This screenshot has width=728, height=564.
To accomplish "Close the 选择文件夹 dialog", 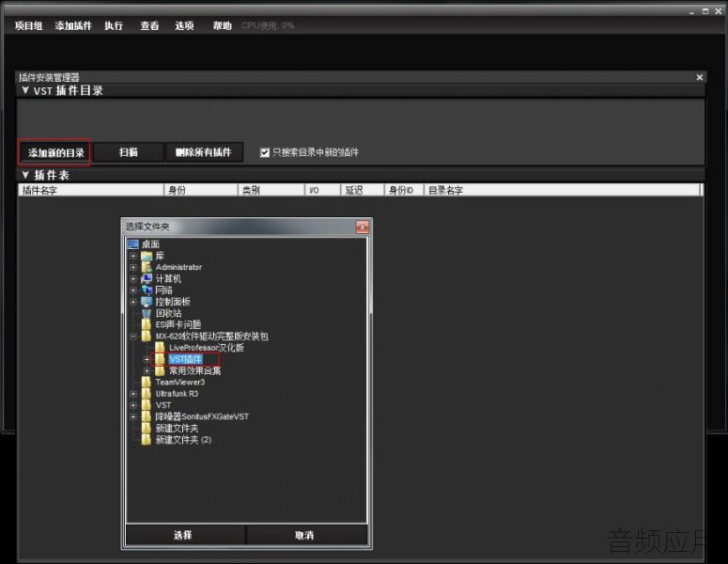I will [363, 227].
